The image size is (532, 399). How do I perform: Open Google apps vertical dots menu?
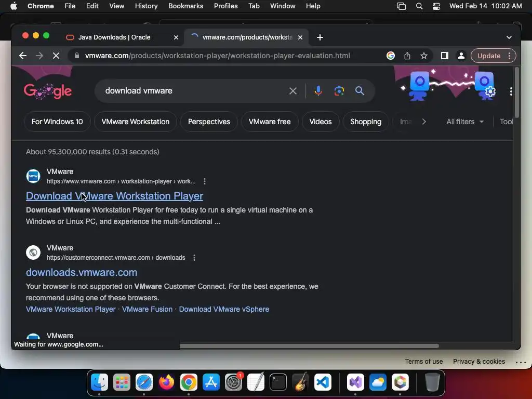click(x=511, y=91)
